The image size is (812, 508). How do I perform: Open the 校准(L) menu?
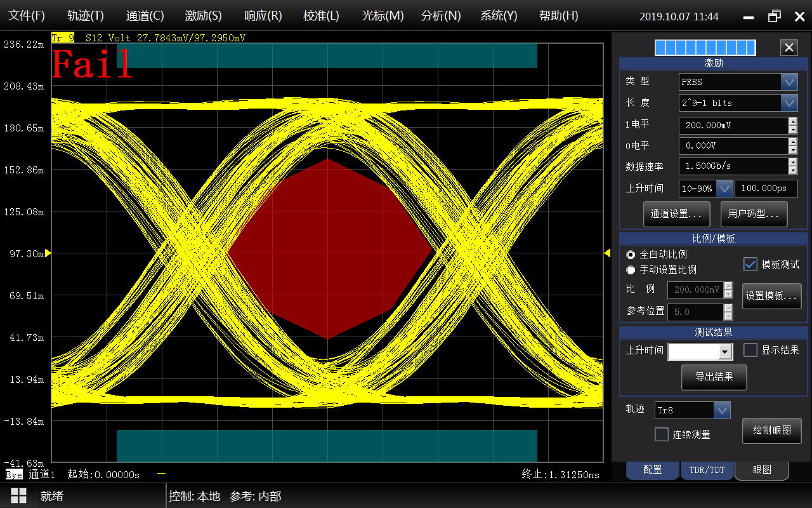321,16
